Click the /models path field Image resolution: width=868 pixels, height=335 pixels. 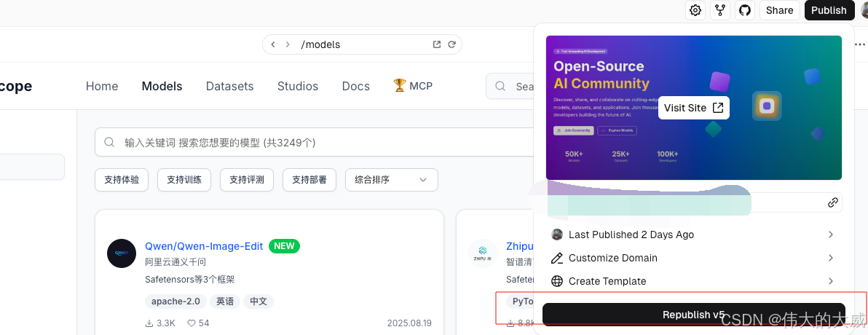point(362,44)
